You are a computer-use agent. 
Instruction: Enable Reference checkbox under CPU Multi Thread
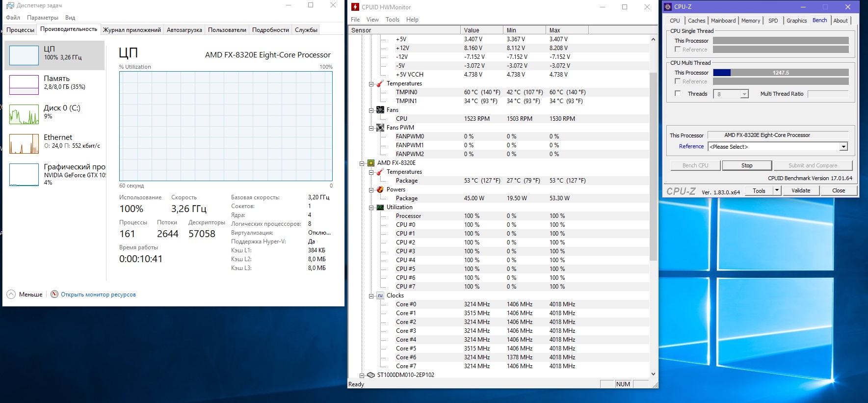click(x=678, y=81)
